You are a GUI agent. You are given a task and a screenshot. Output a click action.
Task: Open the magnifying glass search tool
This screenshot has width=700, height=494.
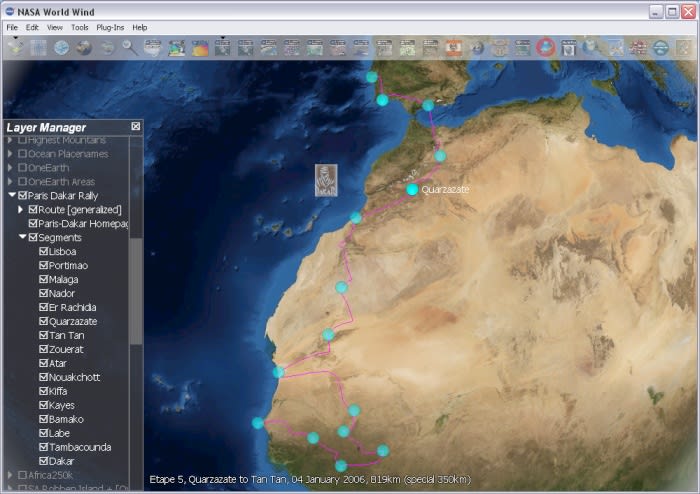click(130, 48)
